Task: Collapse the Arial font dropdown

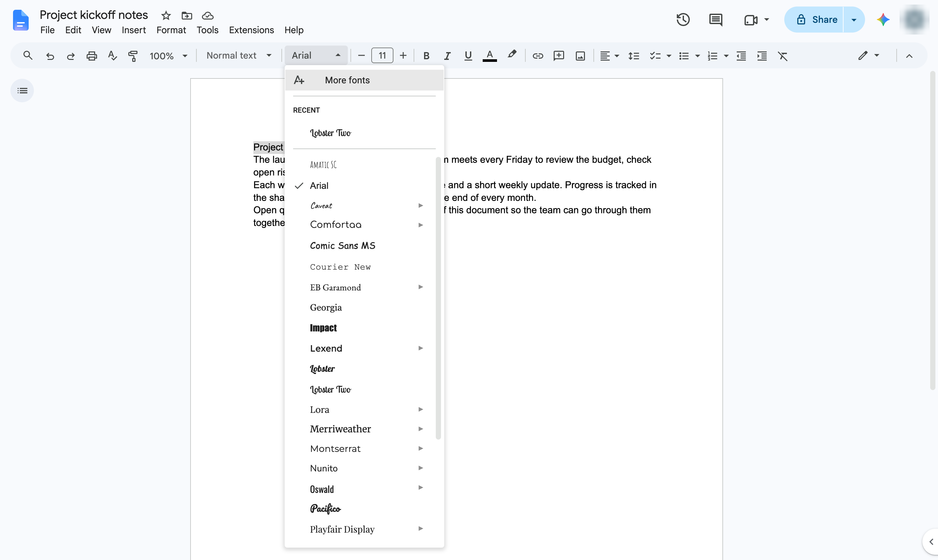Action: point(316,55)
